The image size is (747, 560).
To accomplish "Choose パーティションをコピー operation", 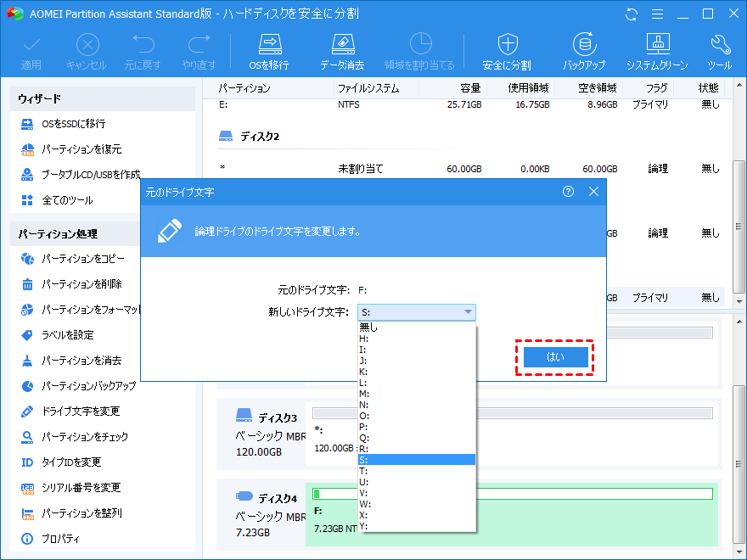I will click(x=73, y=259).
